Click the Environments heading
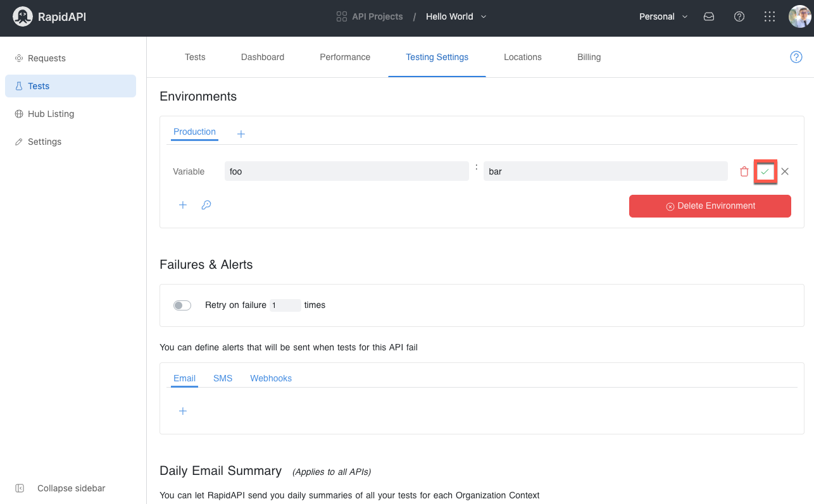The width and height of the screenshot is (814, 504). tap(198, 97)
